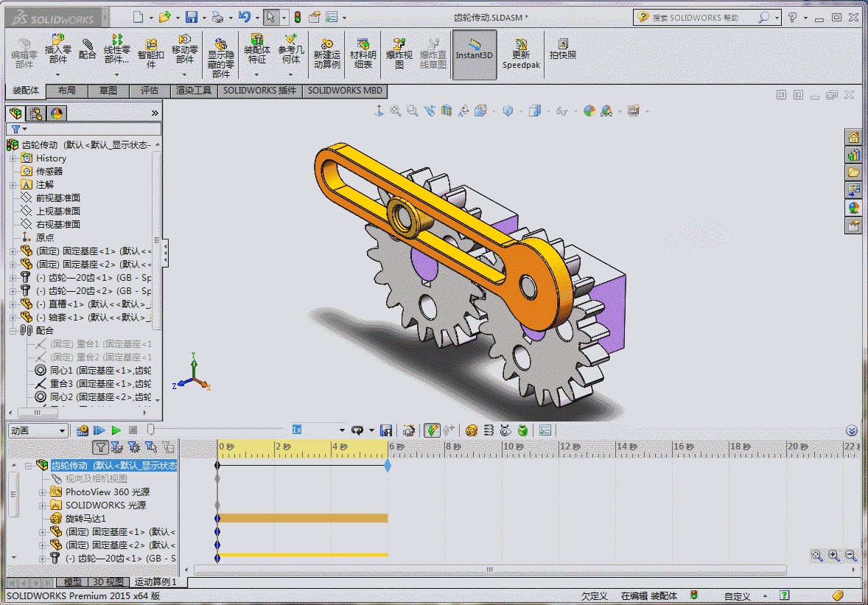
Task: Open DisplayManager tab icon
Action: [x=57, y=113]
